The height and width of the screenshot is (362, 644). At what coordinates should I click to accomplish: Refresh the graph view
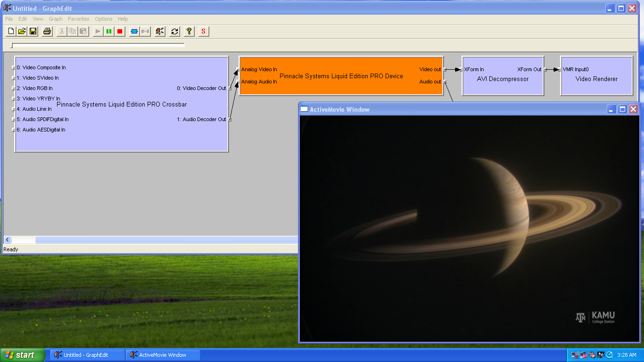175,32
